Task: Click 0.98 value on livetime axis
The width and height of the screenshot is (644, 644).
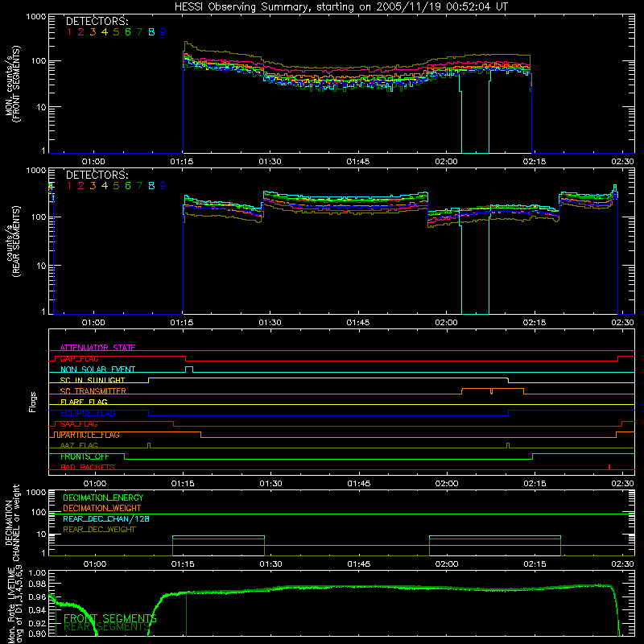Action: tap(37, 584)
